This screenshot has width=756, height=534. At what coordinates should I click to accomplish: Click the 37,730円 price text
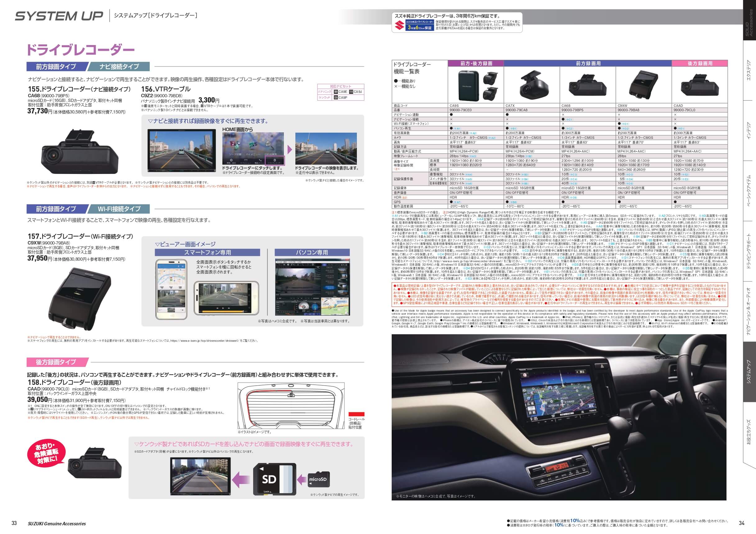39,111
